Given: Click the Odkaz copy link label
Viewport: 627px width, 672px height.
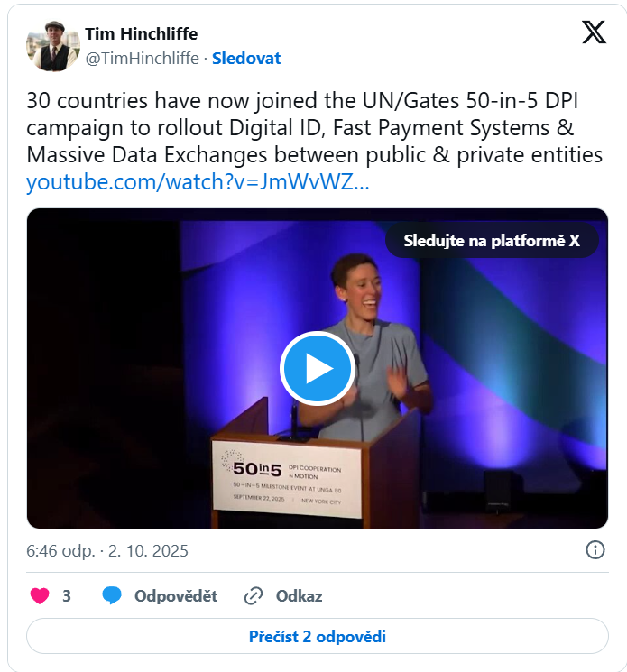Looking at the screenshot, I should (x=299, y=596).
